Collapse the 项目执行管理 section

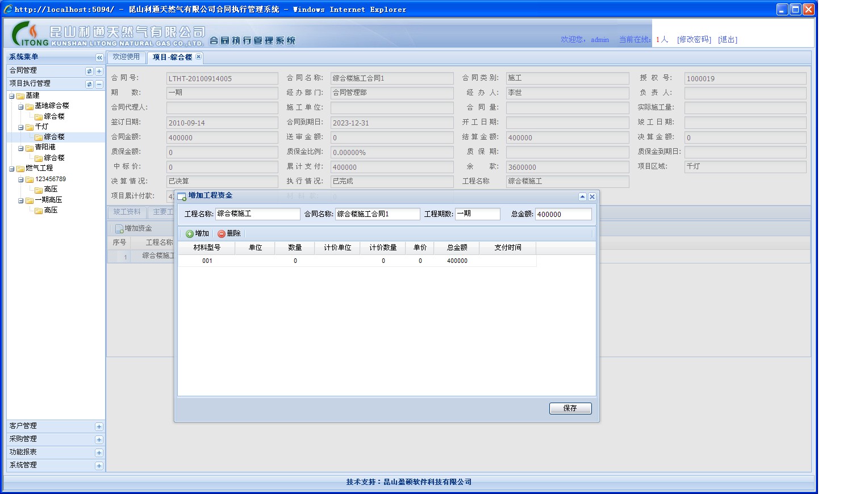99,84
